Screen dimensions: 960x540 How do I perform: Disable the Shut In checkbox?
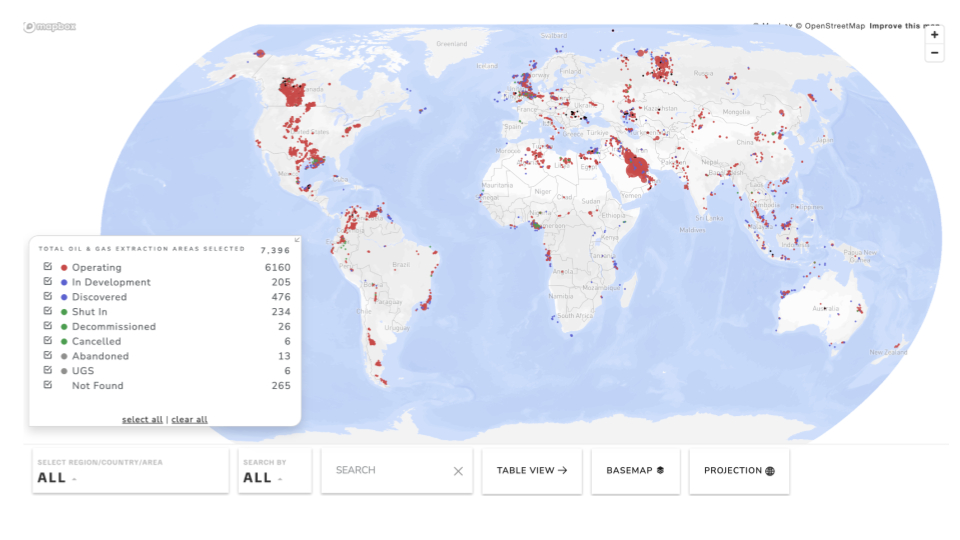tap(48, 312)
